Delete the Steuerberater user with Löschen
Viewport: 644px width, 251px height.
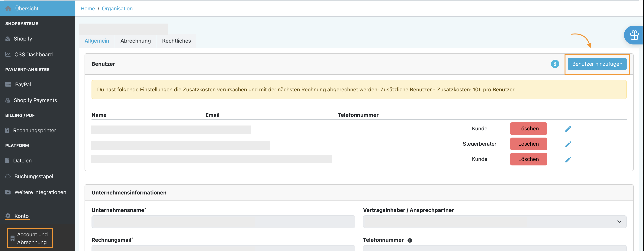click(528, 144)
